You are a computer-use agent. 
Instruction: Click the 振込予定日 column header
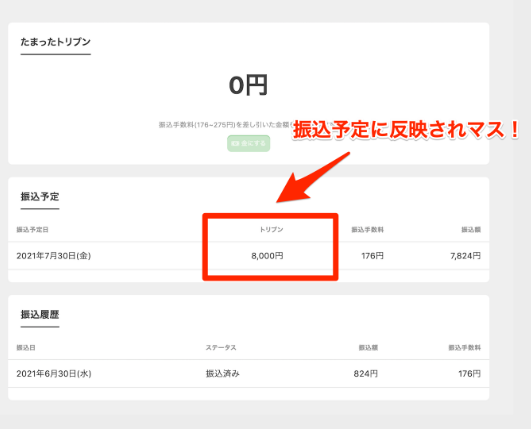[33, 230]
